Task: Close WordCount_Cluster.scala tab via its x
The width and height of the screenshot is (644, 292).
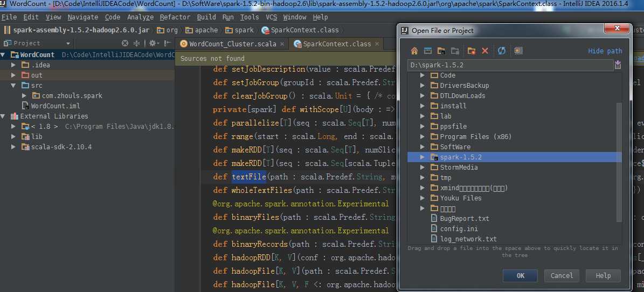Action: click(282, 44)
